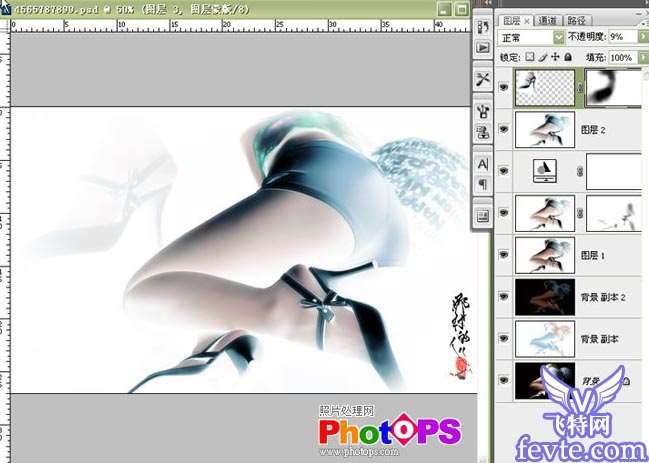Open the Tool Presets crossed-tools icon
This screenshot has height=463, width=649.
click(483, 79)
